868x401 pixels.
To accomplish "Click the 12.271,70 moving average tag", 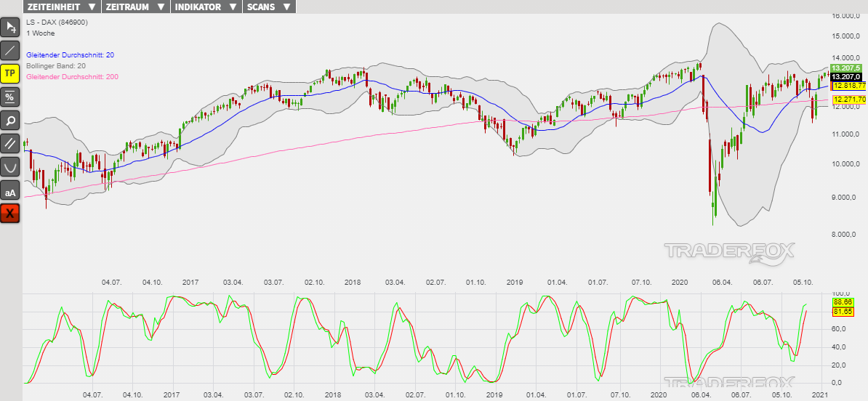I will [849, 100].
